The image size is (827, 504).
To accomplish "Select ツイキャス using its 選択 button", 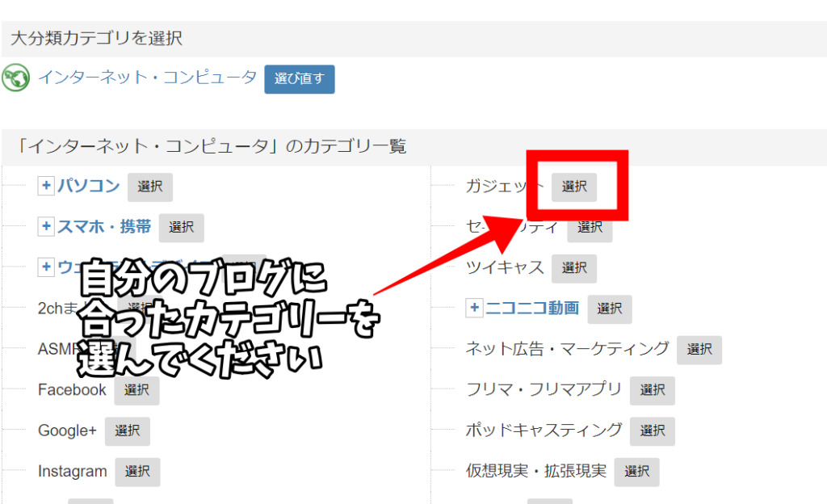I will pos(574,268).
